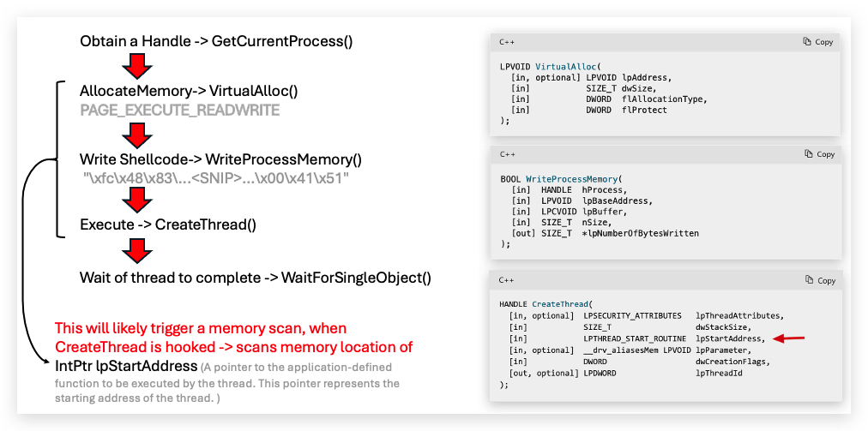Image resolution: width=868 pixels, height=431 pixels.
Task: Click 'C++' label on CreateThread code block
Action: coord(506,280)
